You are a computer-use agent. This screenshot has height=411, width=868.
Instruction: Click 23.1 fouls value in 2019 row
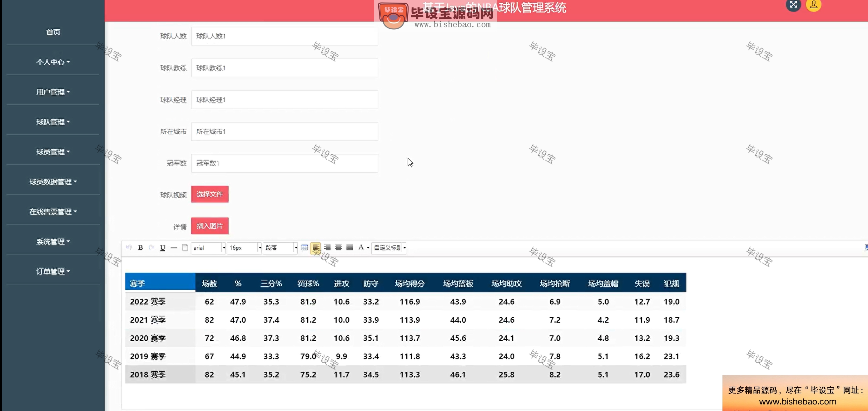point(671,356)
